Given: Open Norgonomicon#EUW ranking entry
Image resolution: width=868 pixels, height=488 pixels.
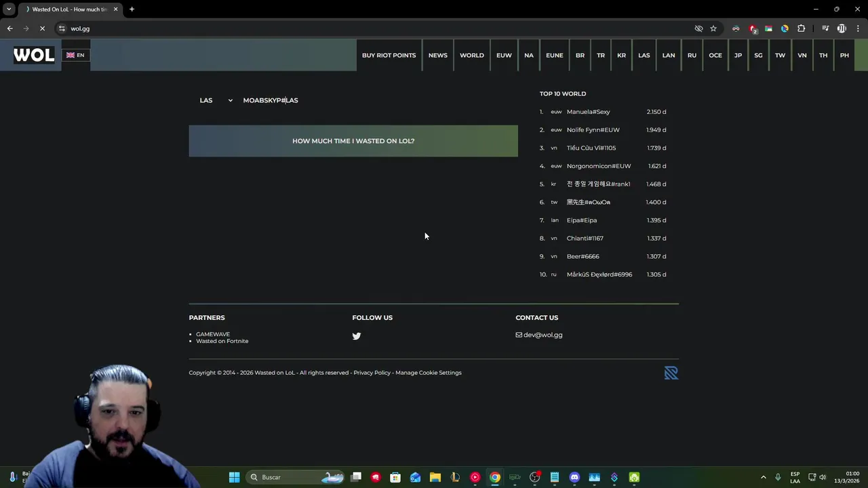Looking at the screenshot, I should click(x=599, y=166).
